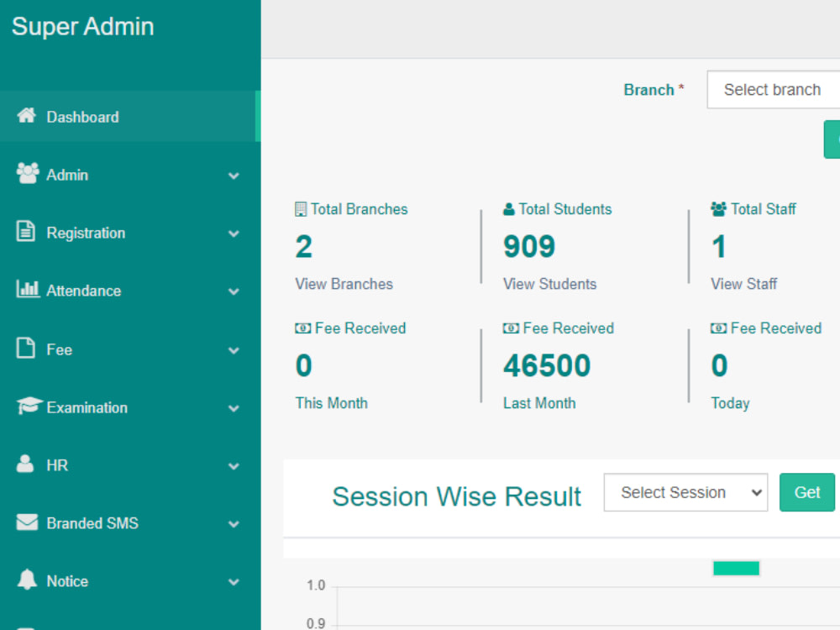
Task: Click the Get button
Action: [x=807, y=492]
